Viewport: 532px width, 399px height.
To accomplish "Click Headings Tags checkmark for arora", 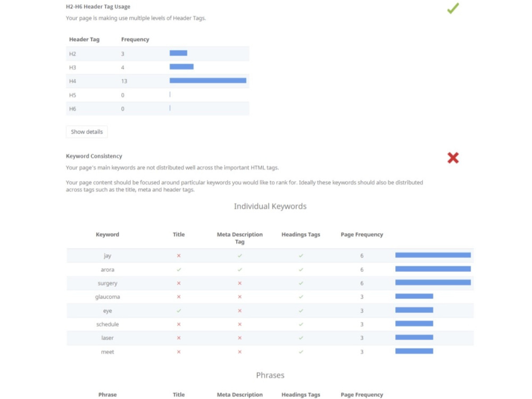I will (301, 269).
